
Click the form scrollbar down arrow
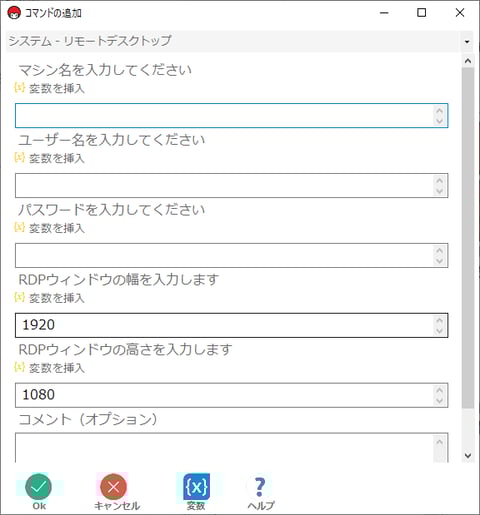[468, 455]
